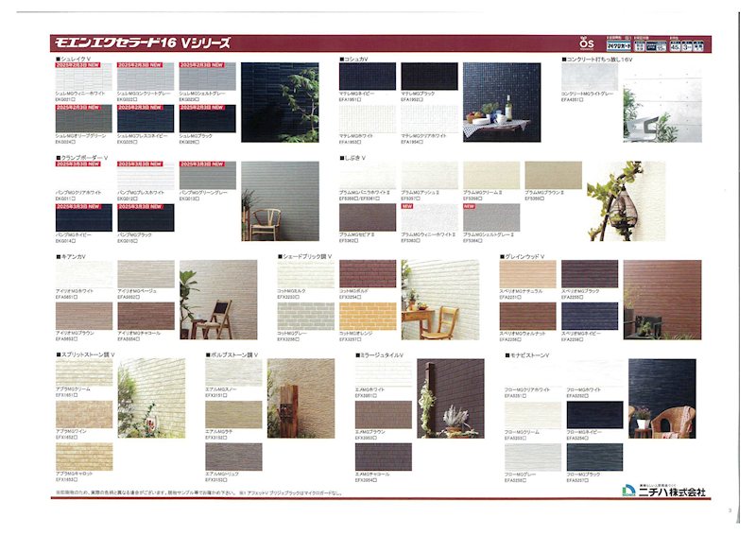Select the アイリオMGチャコール swatch
This screenshot has width=756, height=535.
[146, 317]
